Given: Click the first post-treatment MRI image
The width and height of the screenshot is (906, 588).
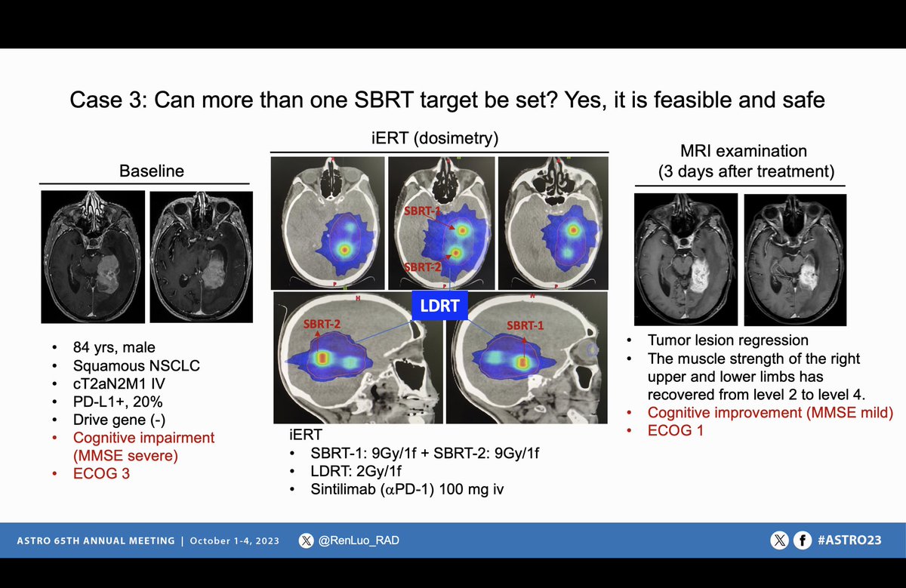Looking at the screenshot, I should click(x=686, y=259).
